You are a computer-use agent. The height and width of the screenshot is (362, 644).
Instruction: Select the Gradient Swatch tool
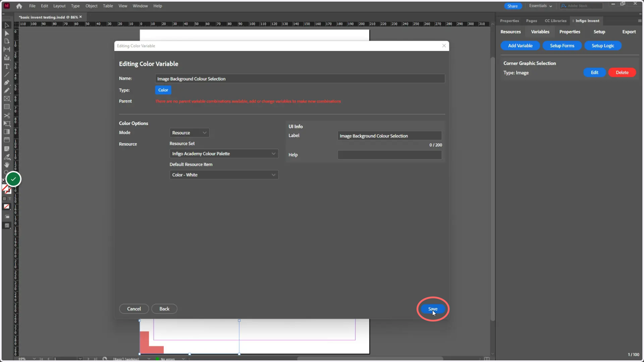tap(7, 132)
